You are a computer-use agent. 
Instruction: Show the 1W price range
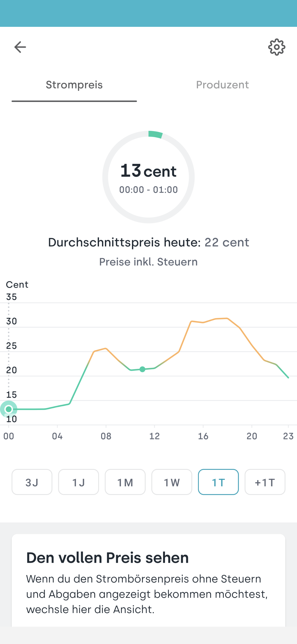172,482
